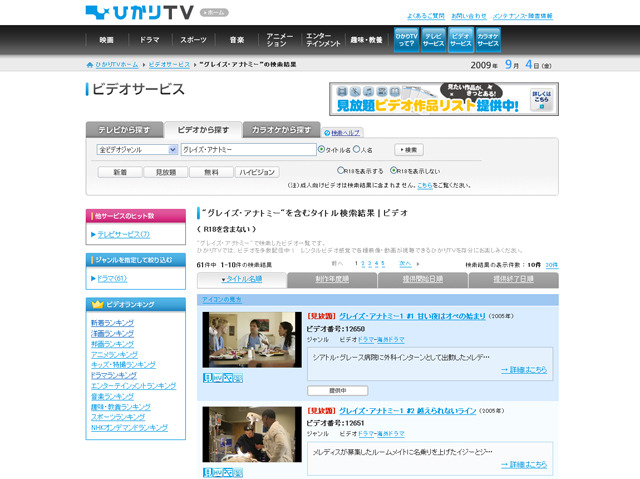Click the 新着 filter button
This screenshot has width=640, height=479.
(120, 172)
